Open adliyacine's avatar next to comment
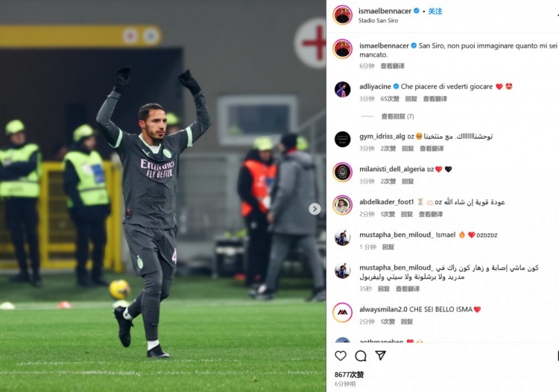 (x=342, y=89)
